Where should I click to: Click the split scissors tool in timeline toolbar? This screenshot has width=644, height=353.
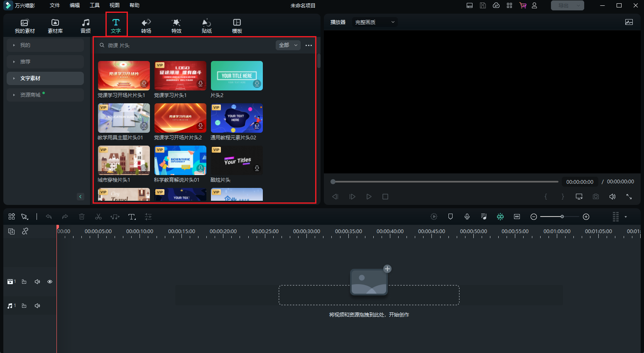pos(98,217)
